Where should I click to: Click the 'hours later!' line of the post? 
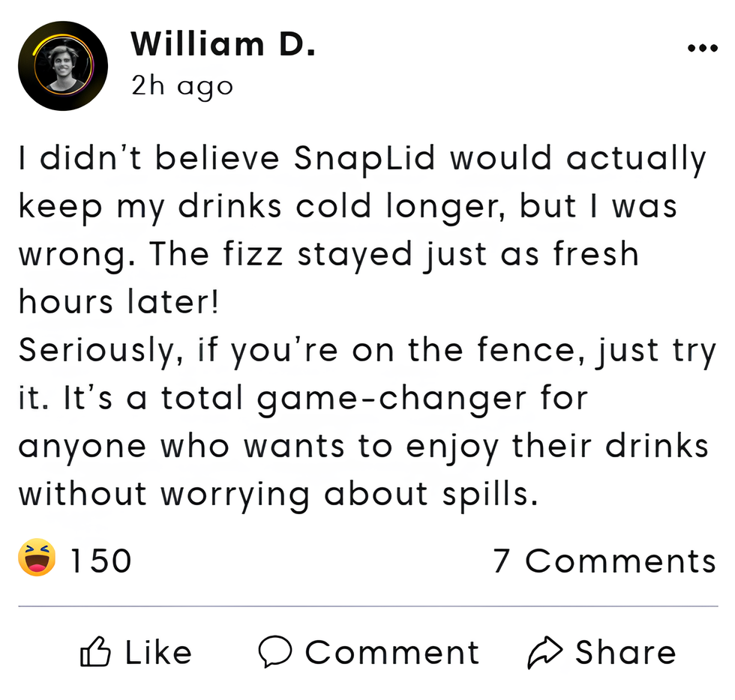click(x=118, y=302)
